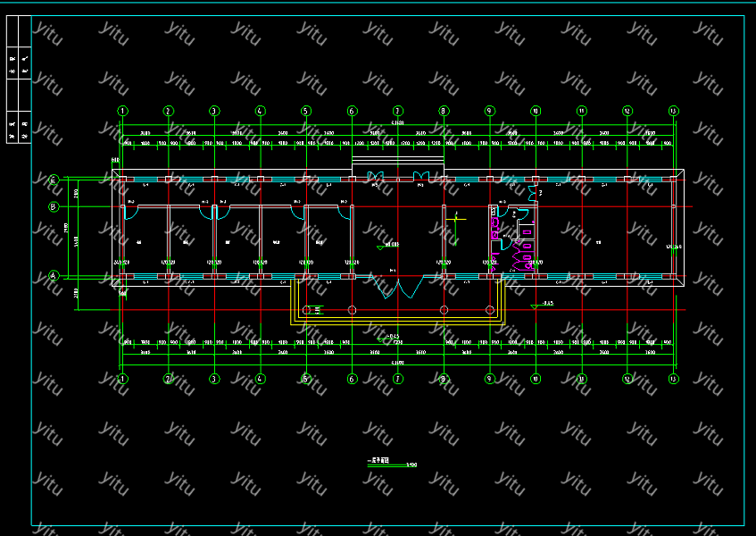Image resolution: width=756 pixels, height=536 pixels.
Task: Click the top stair block between axes 6 and 8
Action: coord(398,163)
